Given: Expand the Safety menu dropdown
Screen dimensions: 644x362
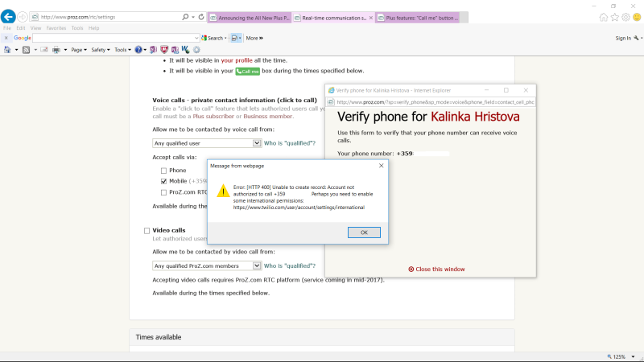Looking at the screenshot, I should [100, 50].
